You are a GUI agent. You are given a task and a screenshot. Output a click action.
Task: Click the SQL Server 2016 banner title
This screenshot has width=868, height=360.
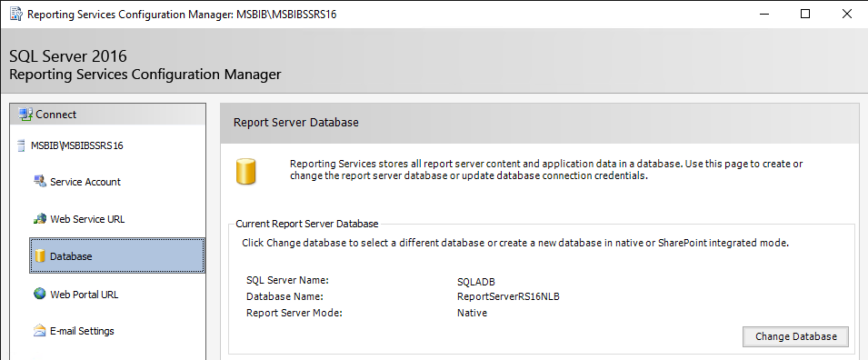68,56
